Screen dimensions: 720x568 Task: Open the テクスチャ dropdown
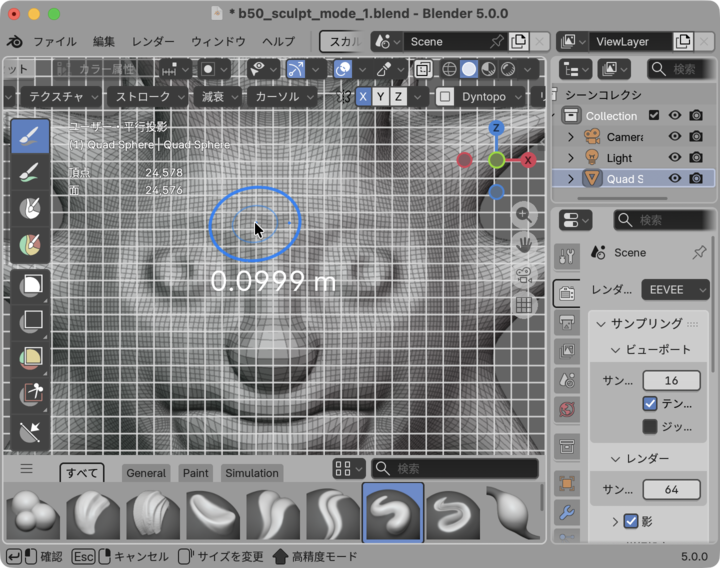pyautogui.click(x=61, y=97)
